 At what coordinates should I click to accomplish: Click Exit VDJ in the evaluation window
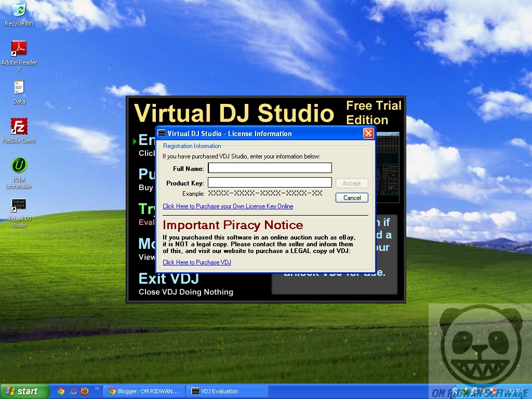(169, 278)
